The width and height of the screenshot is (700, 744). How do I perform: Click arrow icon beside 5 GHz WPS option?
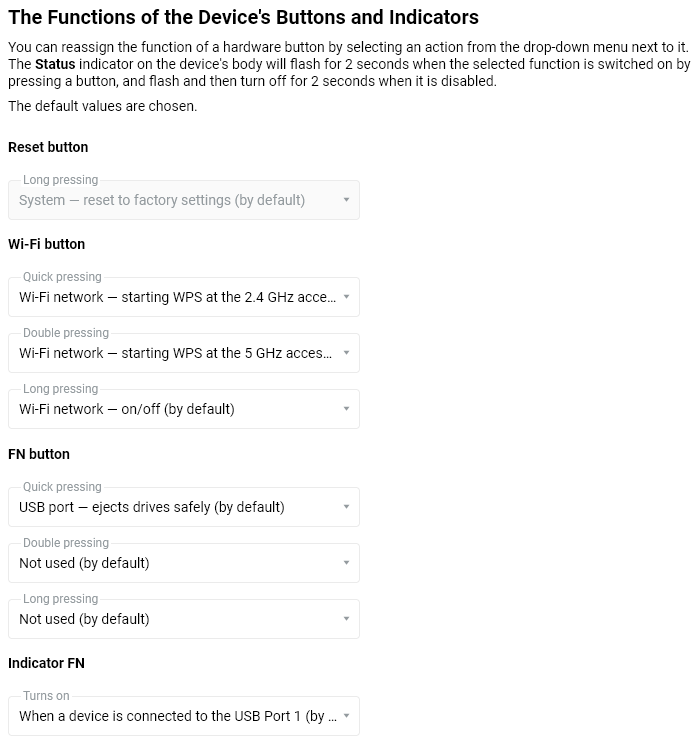346,353
